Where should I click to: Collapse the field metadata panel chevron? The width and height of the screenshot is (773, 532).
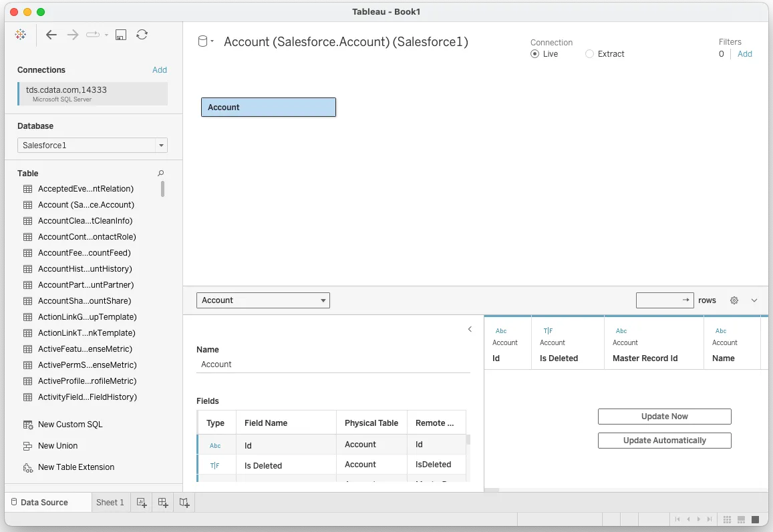coord(468,328)
